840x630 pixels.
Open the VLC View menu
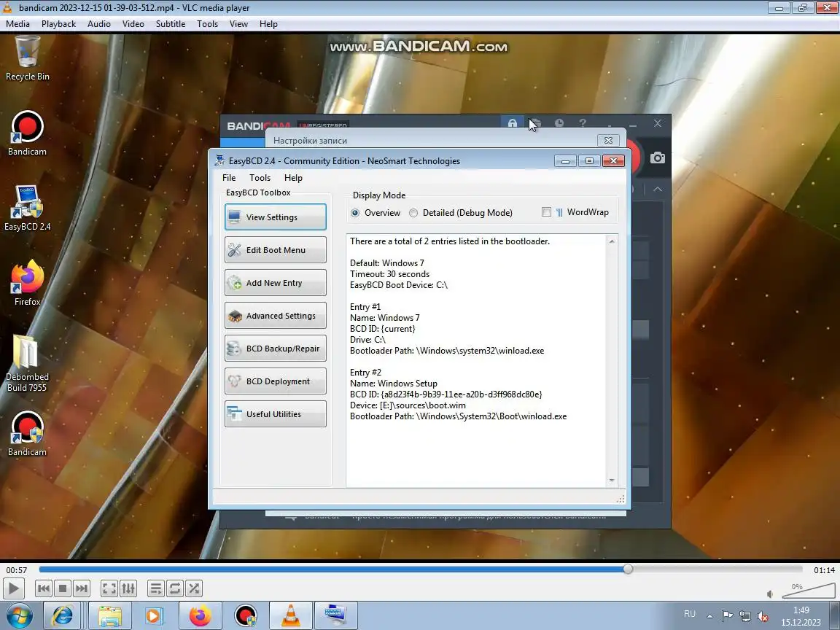pyautogui.click(x=238, y=23)
